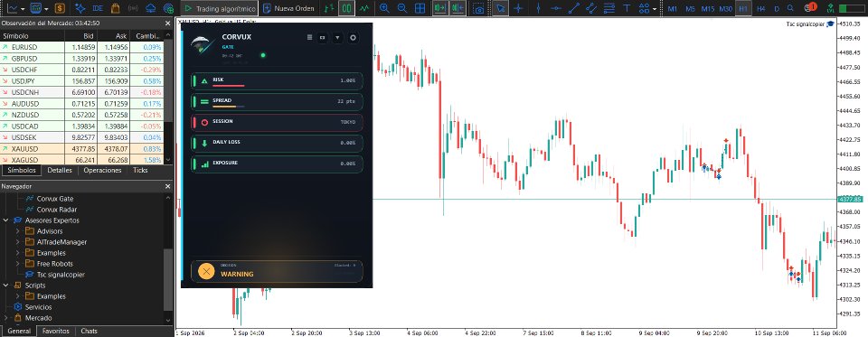
Task: Select the horizontal line drawing tool
Action: click(x=556, y=8)
